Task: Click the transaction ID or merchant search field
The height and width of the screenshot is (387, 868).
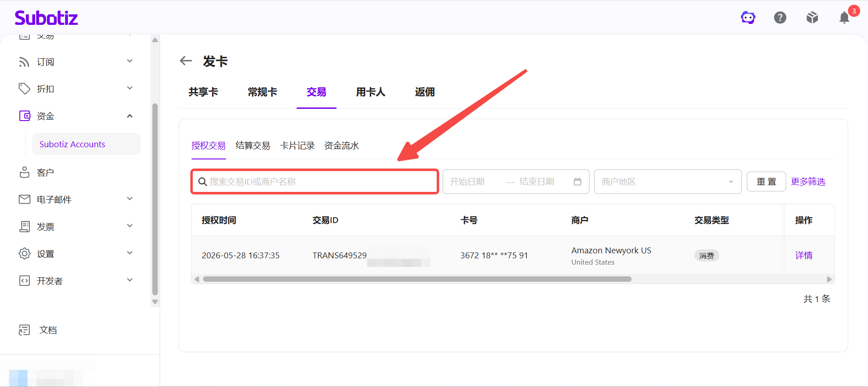Action: click(315, 182)
